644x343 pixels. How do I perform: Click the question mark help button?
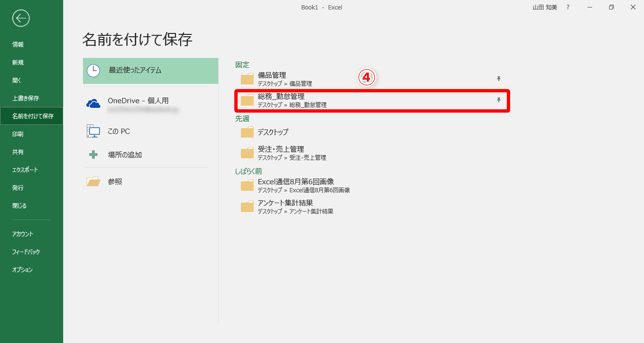pyautogui.click(x=568, y=7)
